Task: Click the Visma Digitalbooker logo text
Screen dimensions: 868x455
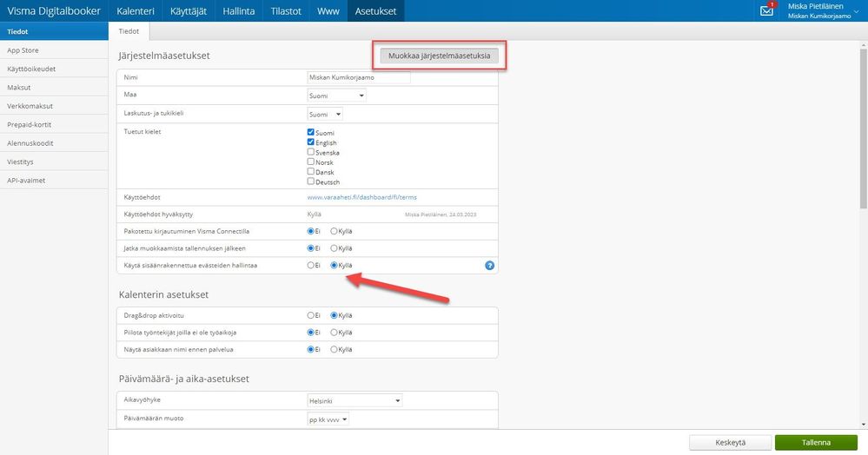Action: tap(54, 11)
